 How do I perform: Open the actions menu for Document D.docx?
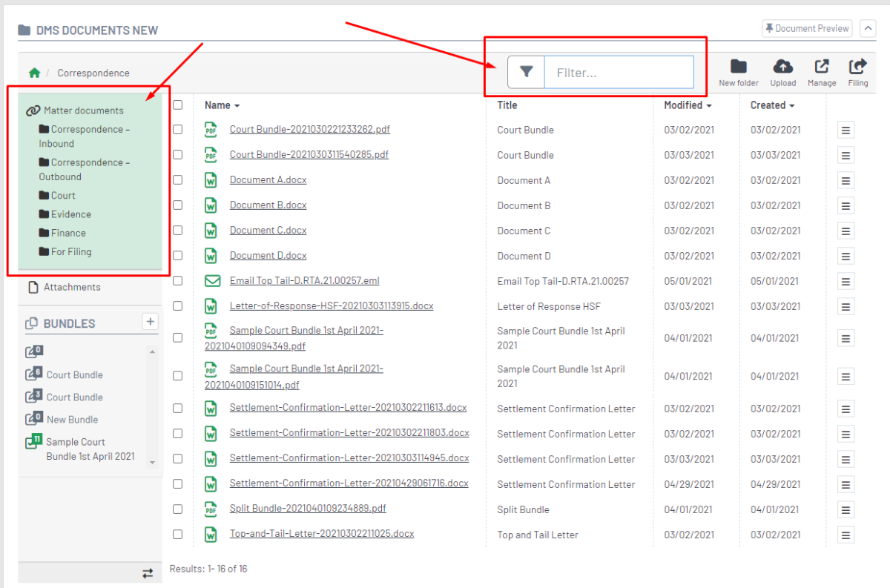pos(845,255)
